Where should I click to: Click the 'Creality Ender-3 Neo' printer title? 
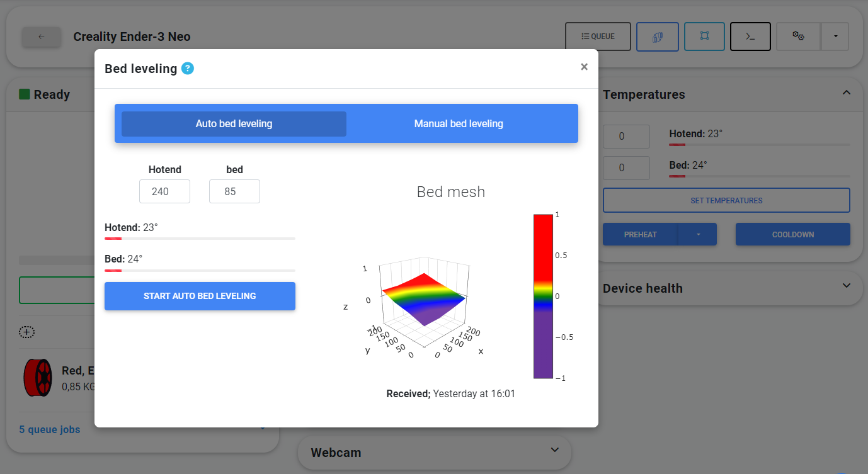[132, 37]
